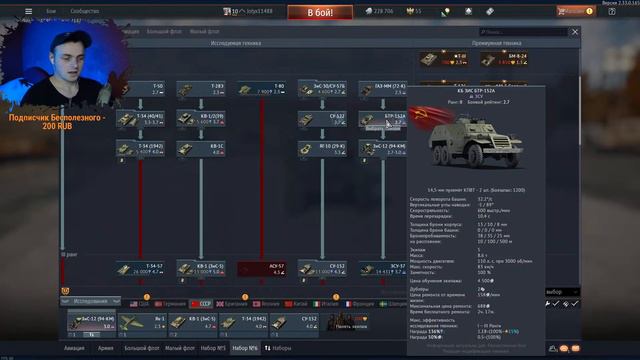Select ЗиС-12 (94-КМ) in research tree
Viewport: 640px width, 360px height.
383,149
